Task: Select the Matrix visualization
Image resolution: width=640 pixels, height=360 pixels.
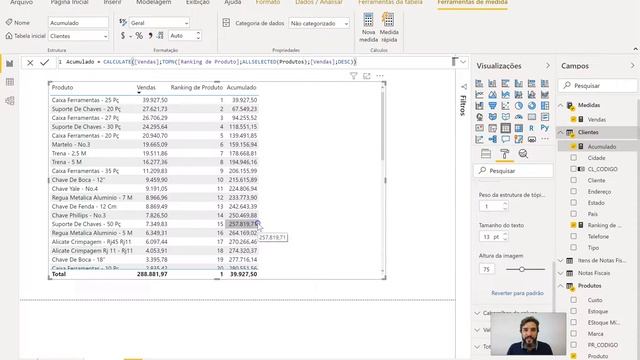Action: point(518,128)
